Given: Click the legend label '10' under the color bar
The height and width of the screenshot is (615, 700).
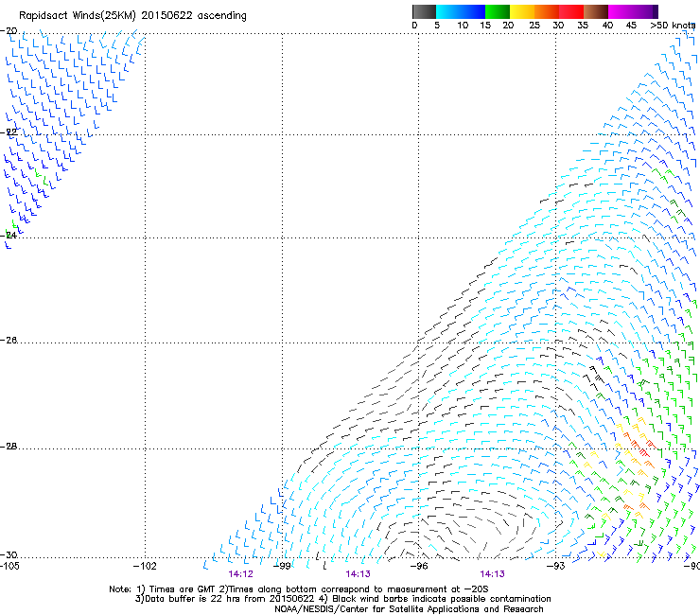Looking at the screenshot, I should [x=463, y=26].
